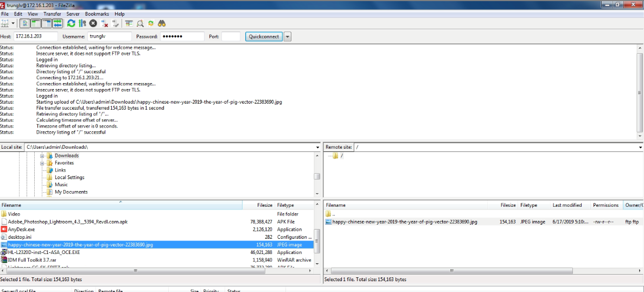Sort local files by Filename column
The image size is (644, 292).
click(x=121, y=205)
